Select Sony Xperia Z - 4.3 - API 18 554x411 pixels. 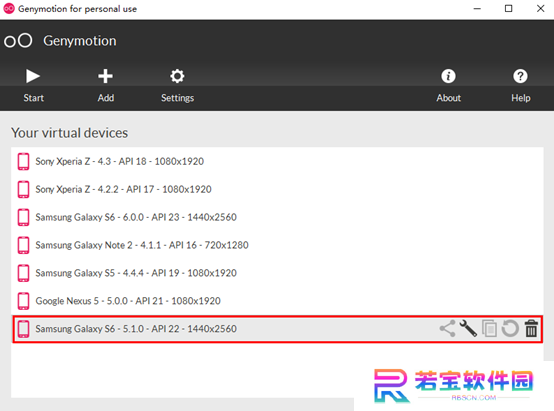click(277, 162)
